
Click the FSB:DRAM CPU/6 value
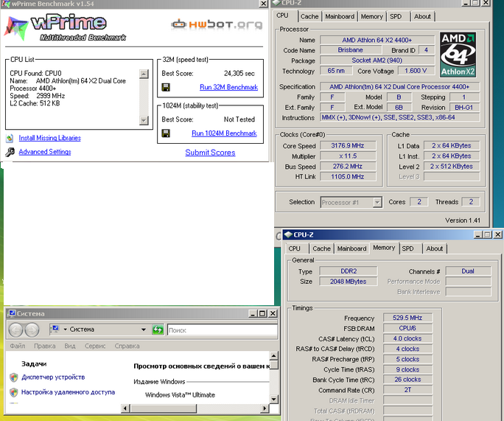pyautogui.click(x=407, y=328)
